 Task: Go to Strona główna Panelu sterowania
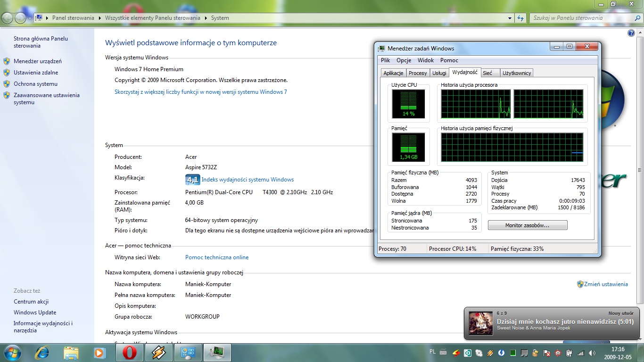click(41, 42)
